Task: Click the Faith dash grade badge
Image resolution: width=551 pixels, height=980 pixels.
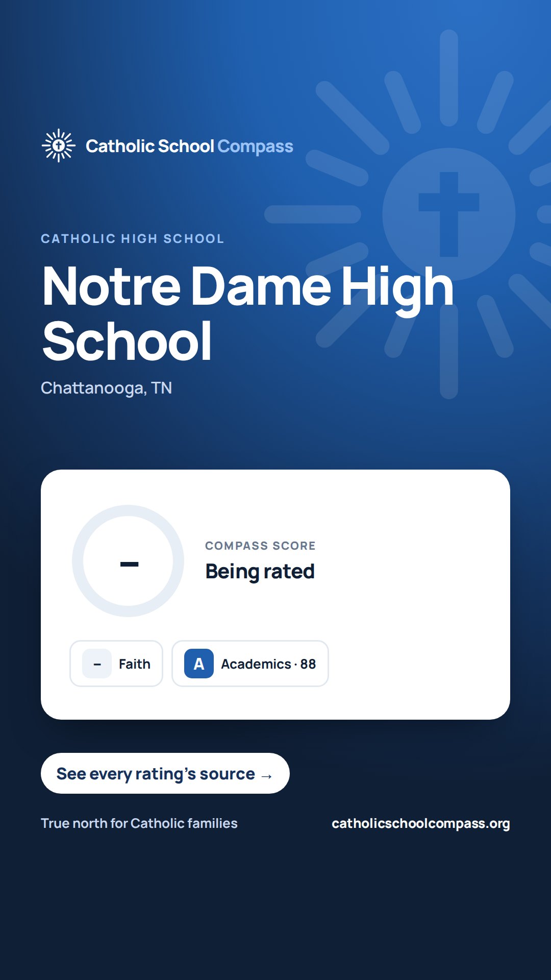Action: [97, 664]
